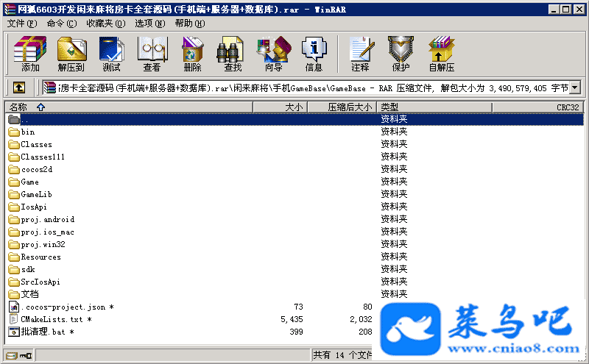Select the IosApi folder name
This screenshot has height=364, width=589.
coord(34,207)
